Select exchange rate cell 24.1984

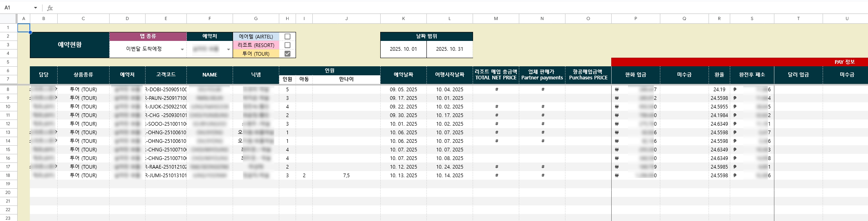pos(719,115)
